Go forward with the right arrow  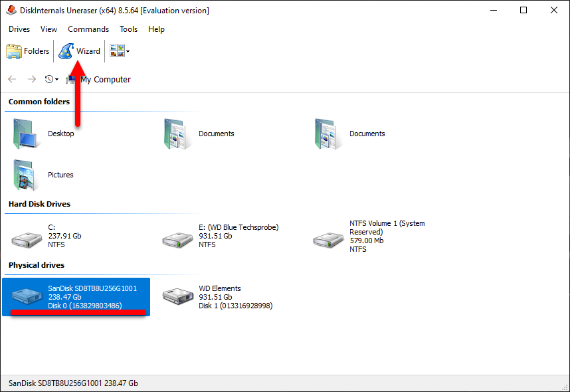click(x=32, y=79)
